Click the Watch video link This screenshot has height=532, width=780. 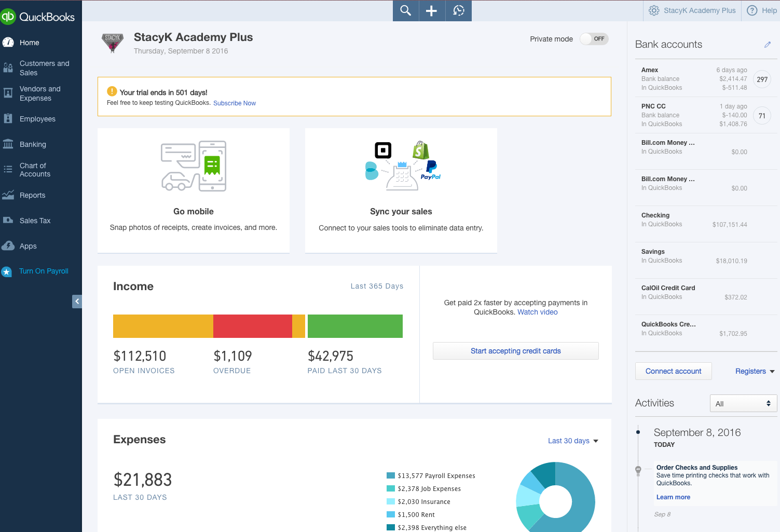click(538, 312)
